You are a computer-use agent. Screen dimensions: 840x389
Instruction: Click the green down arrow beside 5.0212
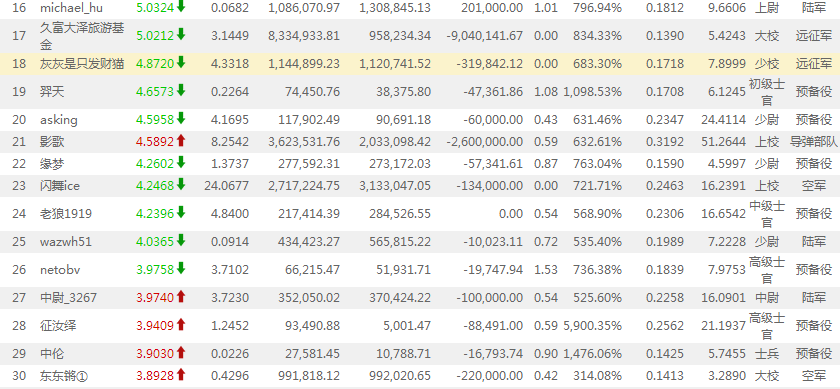[181, 35]
